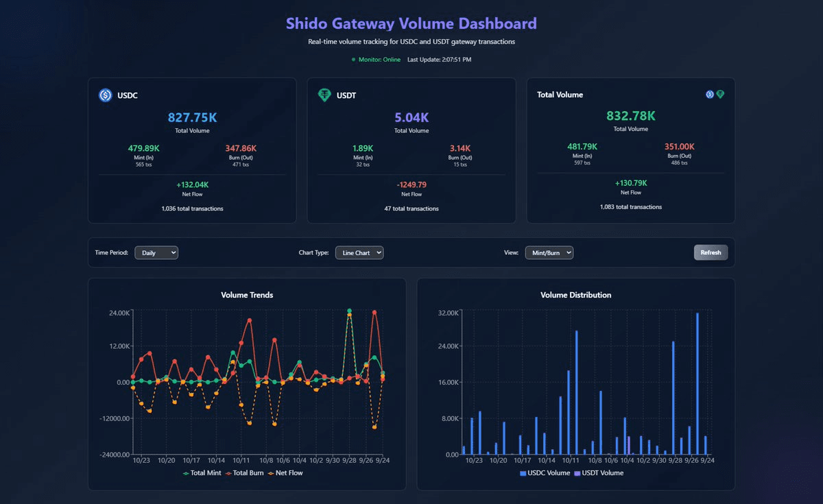This screenshot has height=504, width=823.
Task: Open the Time Period dropdown
Action: click(156, 252)
